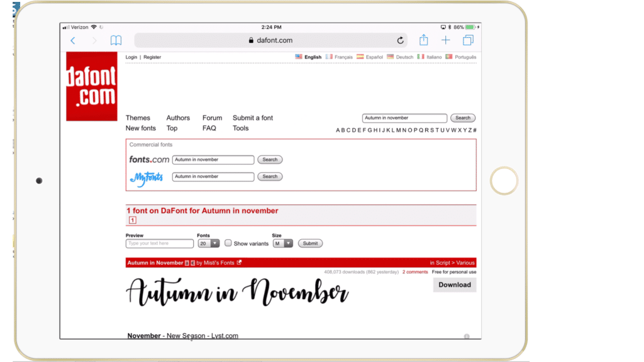
Task: Open the Top fonts page
Action: 172,128
